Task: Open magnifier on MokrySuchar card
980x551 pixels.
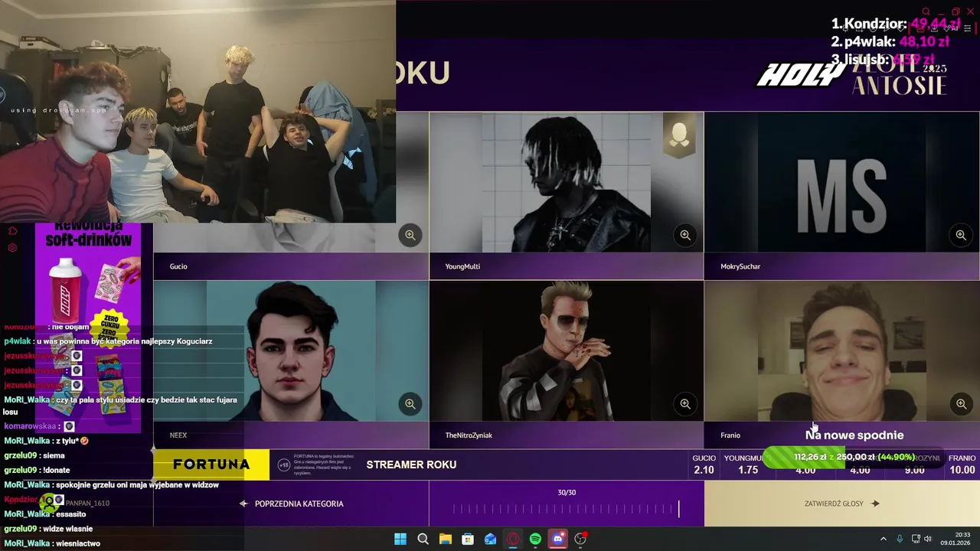Action: (x=961, y=235)
